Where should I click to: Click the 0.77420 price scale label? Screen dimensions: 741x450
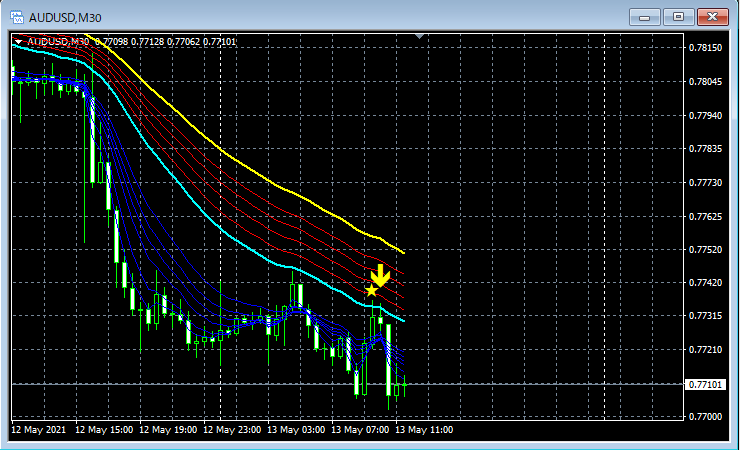pos(705,283)
